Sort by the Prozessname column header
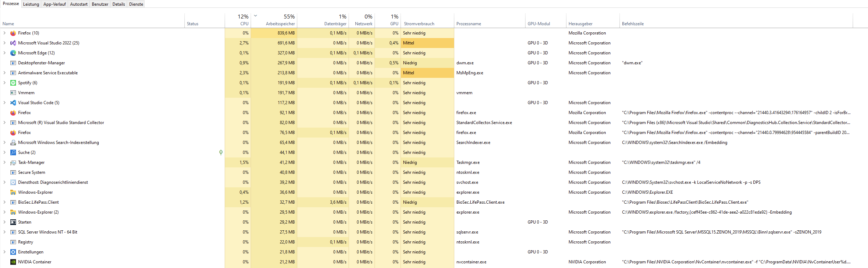The width and height of the screenshot is (868, 268). (x=490, y=21)
